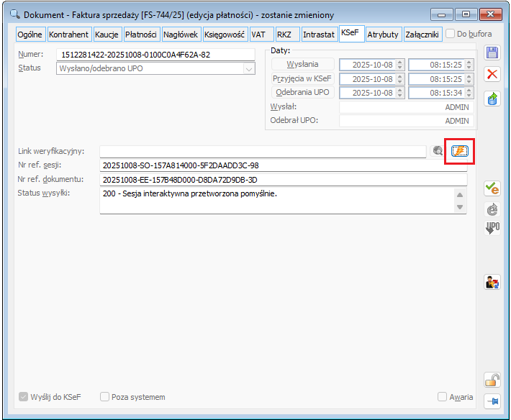Click the Odebrał UPO field showing ADMIN
The image size is (511, 420).
tap(406, 121)
